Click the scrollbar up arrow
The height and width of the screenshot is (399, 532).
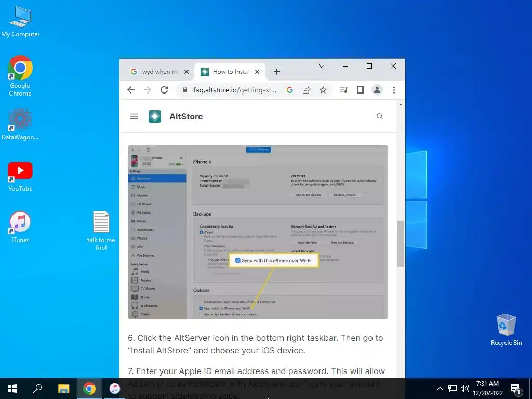coord(401,104)
